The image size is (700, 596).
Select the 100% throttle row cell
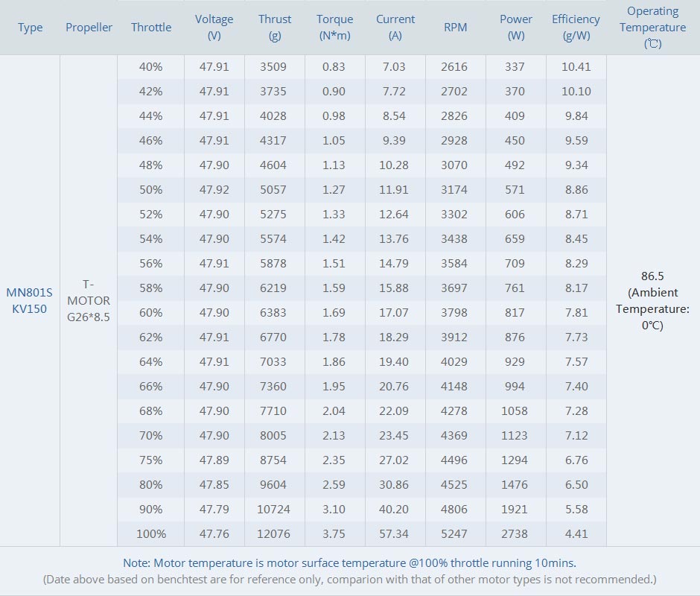(x=151, y=534)
